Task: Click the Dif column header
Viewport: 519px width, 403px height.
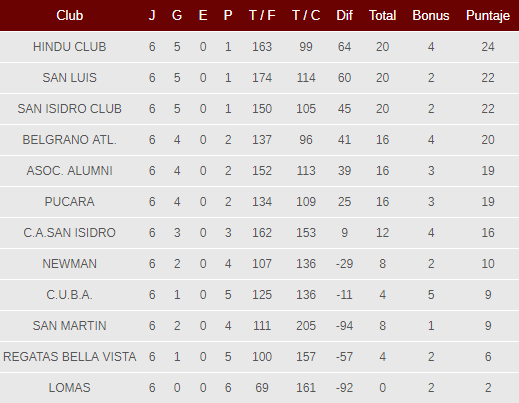Action: coord(344,15)
